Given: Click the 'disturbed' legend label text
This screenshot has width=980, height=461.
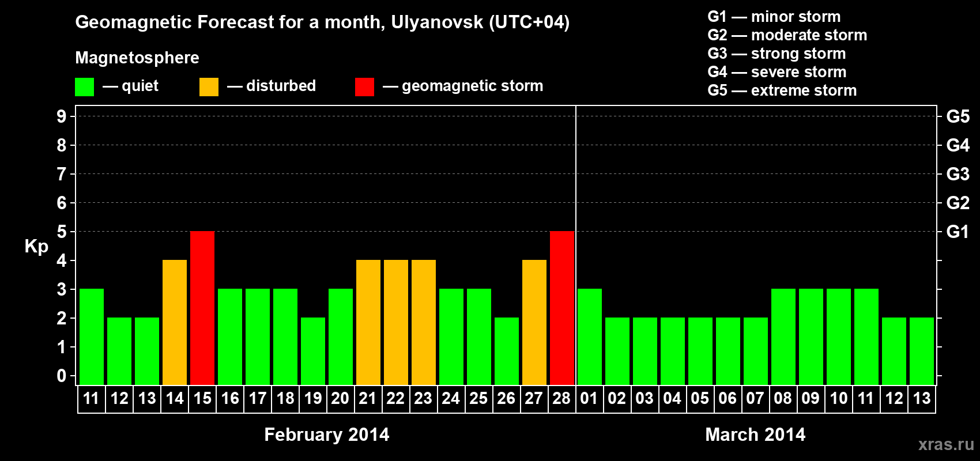Looking at the screenshot, I should point(281,86).
